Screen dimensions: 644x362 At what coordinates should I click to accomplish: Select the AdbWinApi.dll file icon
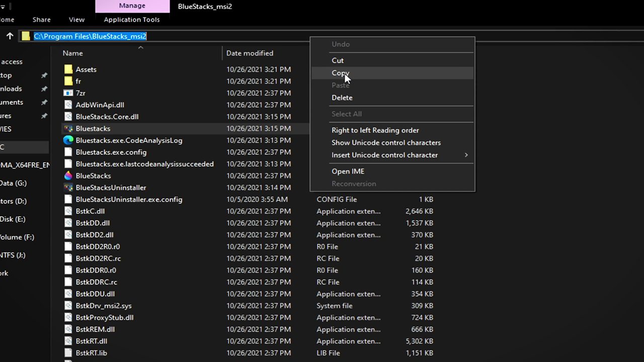click(x=68, y=105)
